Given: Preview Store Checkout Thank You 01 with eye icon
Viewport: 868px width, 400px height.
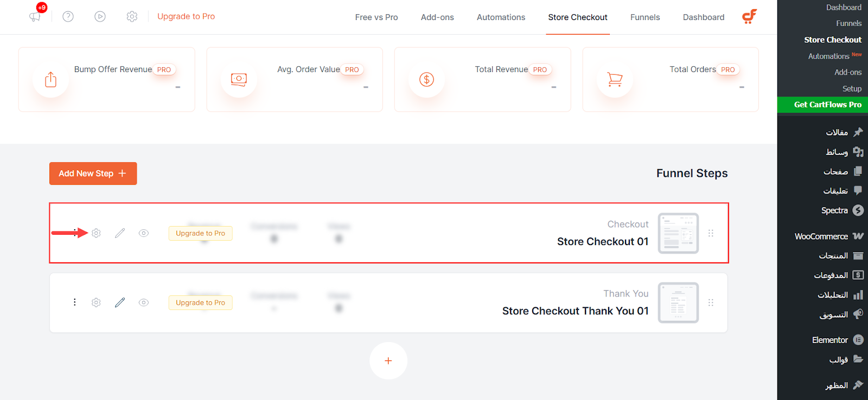Looking at the screenshot, I should [x=144, y=302].
